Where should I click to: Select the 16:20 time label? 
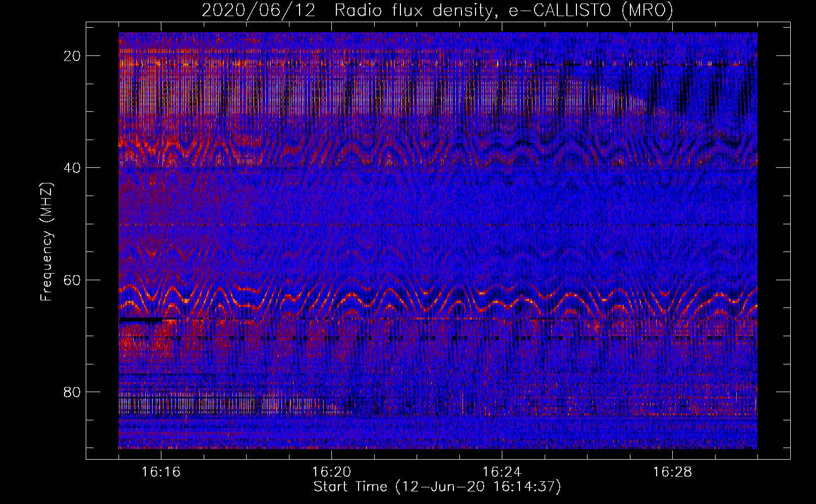pos(331,472)
